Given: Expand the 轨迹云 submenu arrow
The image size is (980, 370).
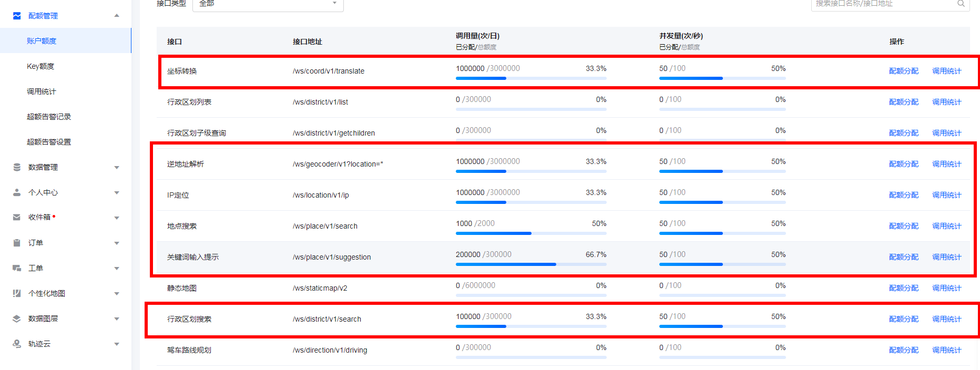Looking at the screenshot, I should [117, 344].
